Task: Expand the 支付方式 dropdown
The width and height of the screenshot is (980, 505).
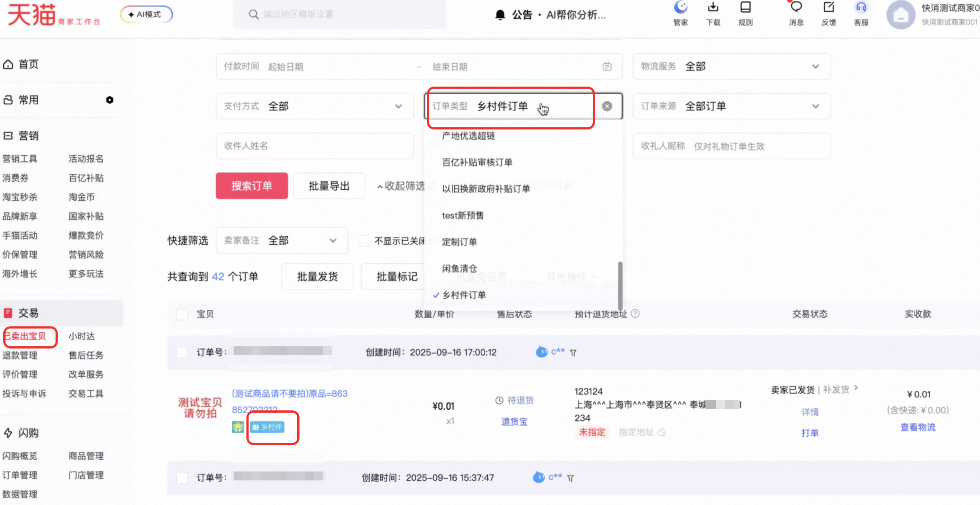Action: click(315, 106)
